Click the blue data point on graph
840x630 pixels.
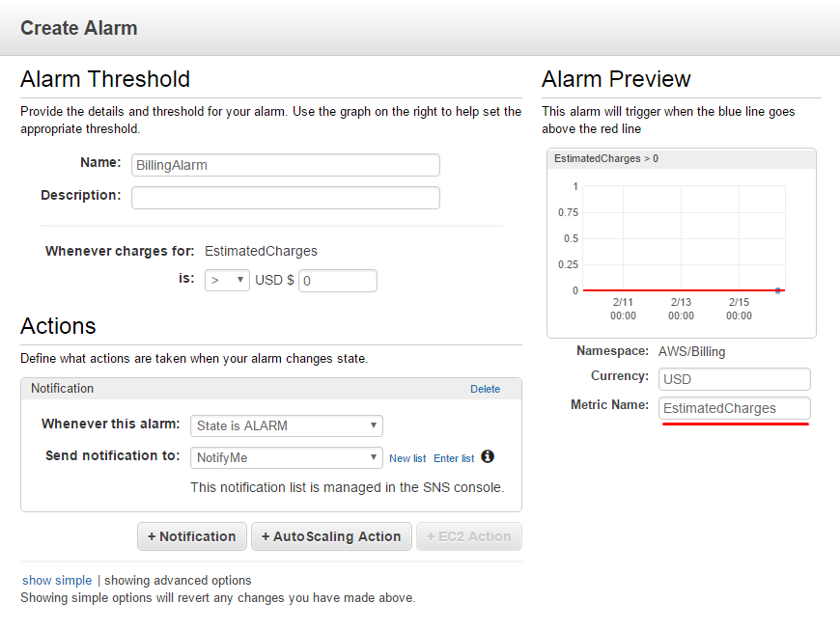point(777,290)
